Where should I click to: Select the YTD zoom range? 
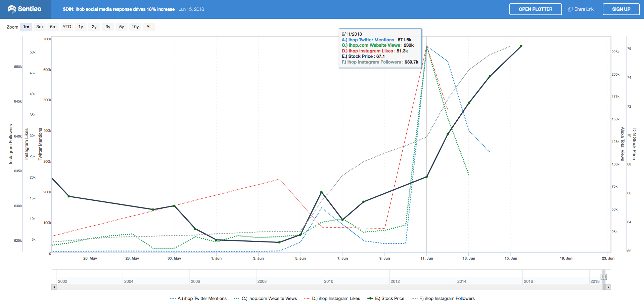click(x=67, y=27)
